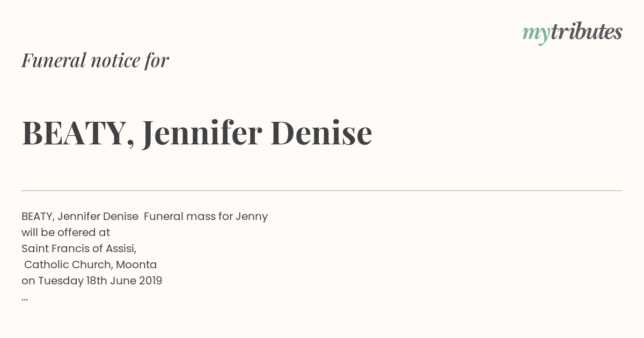Select the "Funeral notice for" italic heading

[95, 60]
